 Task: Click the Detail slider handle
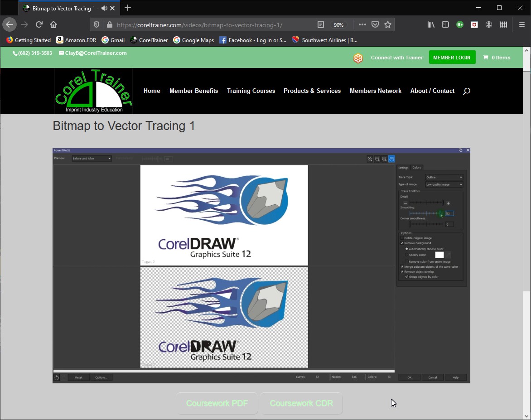coord(443,203)
